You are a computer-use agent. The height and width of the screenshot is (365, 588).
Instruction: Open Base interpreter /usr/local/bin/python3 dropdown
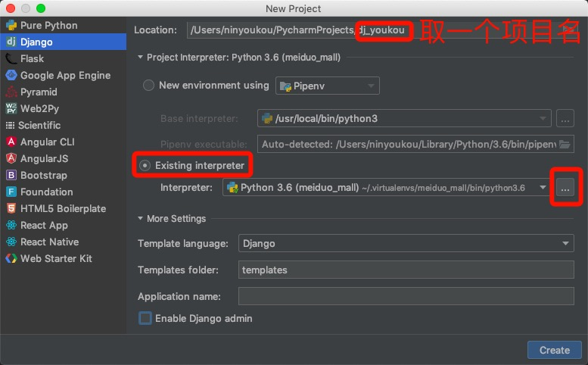click(404, 119)
